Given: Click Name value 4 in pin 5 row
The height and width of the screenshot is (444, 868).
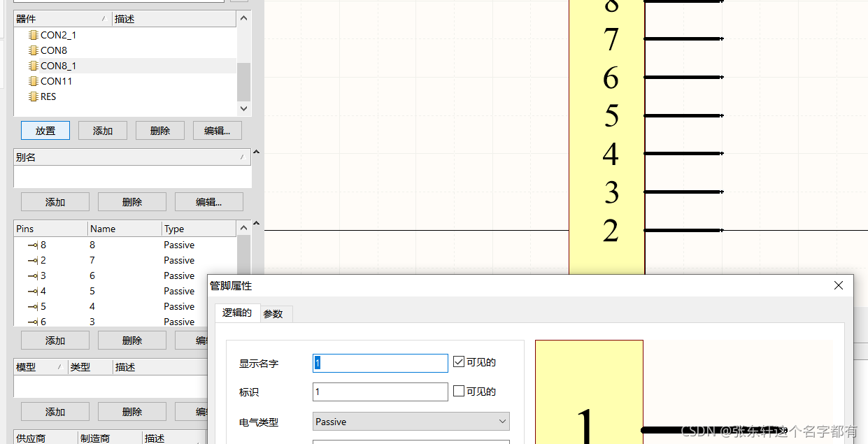Looking at the screenshot, I should (92, 306).
